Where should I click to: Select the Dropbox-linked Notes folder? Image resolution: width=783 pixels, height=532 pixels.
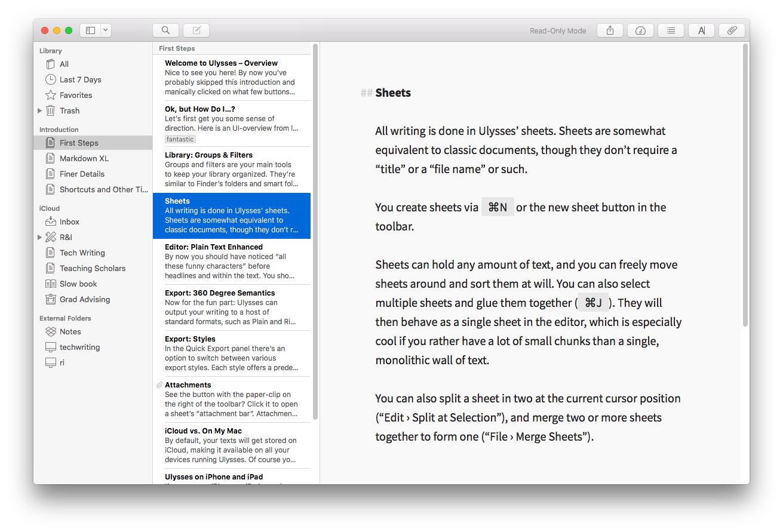pos(70,331)
